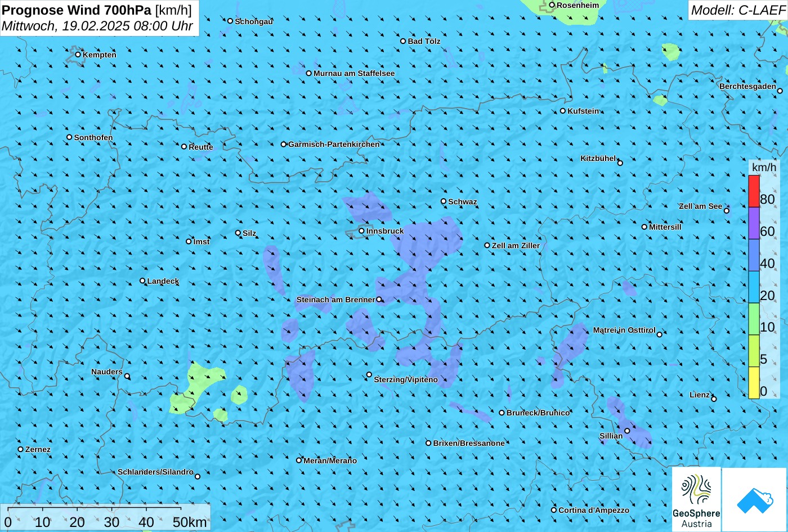Click the Lienz location dot
Viewport: 788px width, 532px height.
point(714,399)
